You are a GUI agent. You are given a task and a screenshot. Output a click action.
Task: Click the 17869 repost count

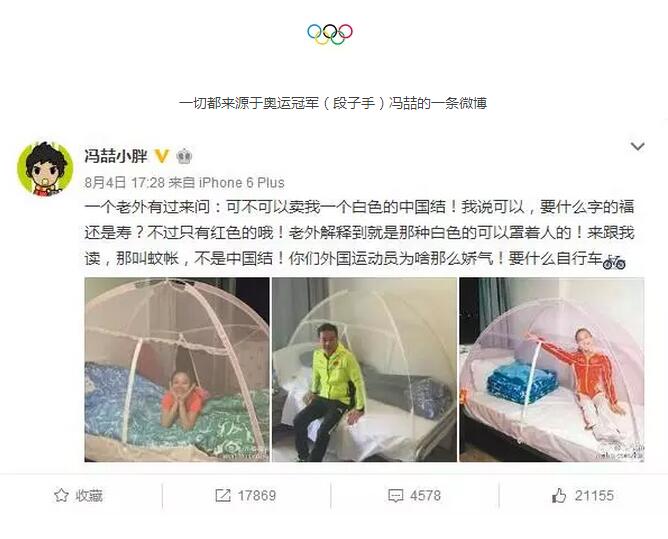point(257,496)
